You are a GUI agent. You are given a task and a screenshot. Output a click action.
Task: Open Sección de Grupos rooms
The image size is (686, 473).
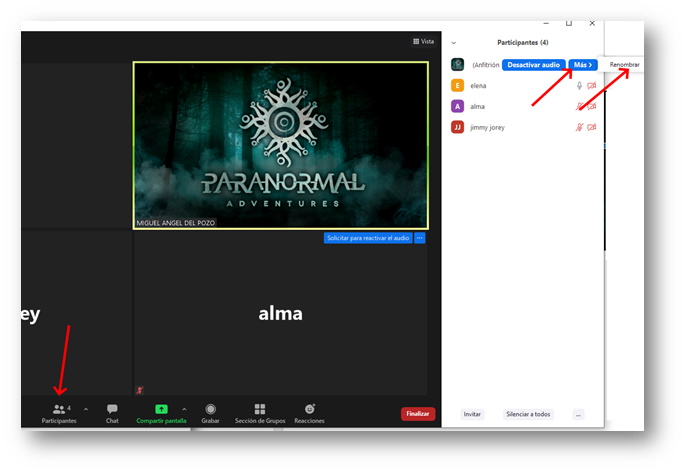[260, 409]
